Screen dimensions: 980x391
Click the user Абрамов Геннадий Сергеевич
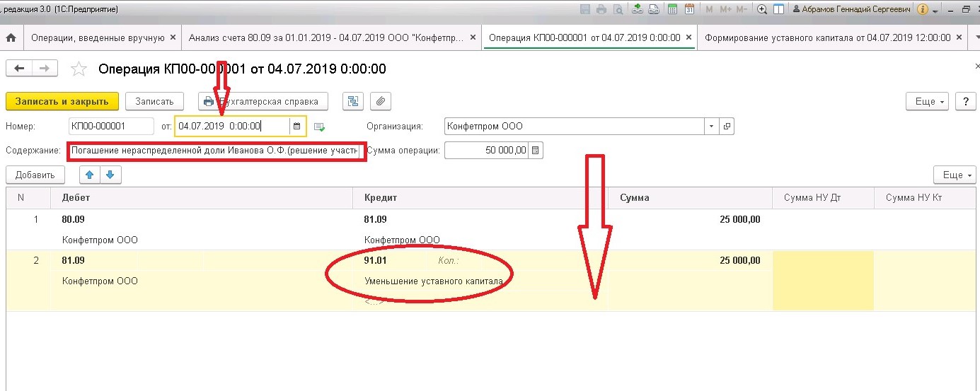pyautogui.click(x=851, y=9)
